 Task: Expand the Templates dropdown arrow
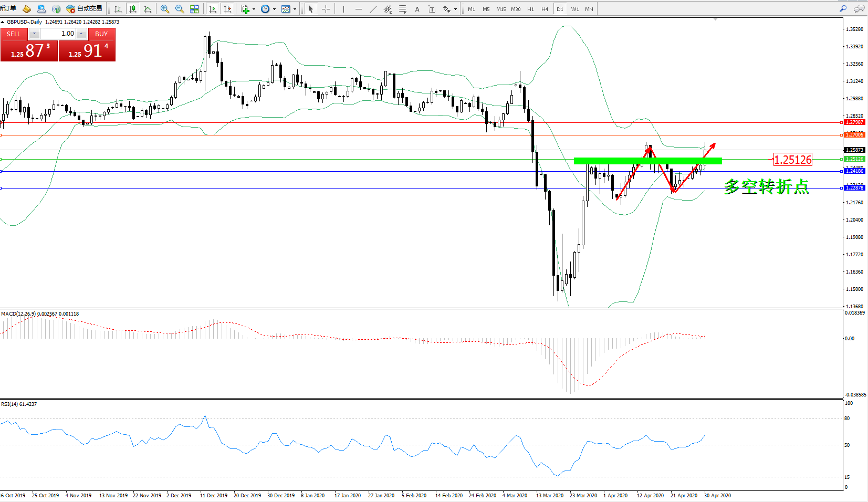tap(295, 9)
